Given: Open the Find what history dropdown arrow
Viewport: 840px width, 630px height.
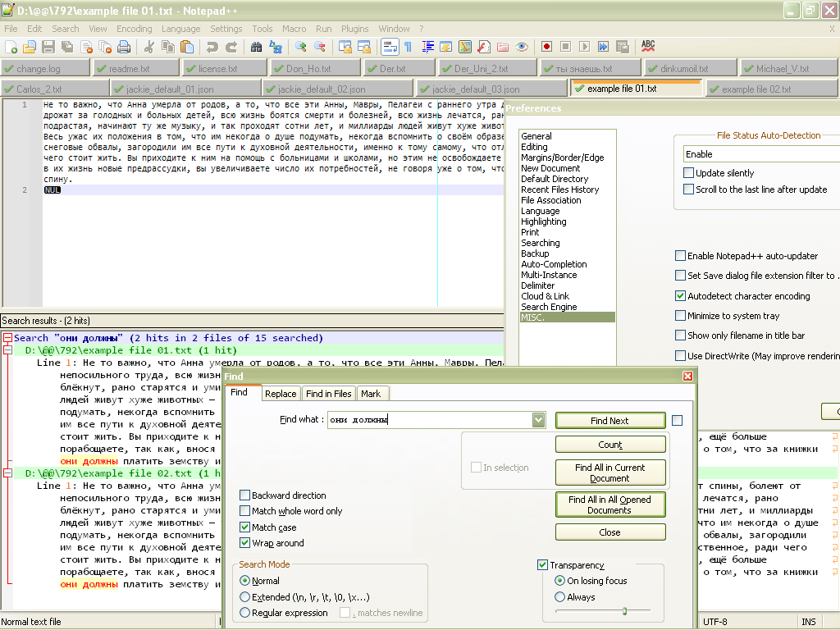Looking at the screenshot, I should [x=539, y=420].
